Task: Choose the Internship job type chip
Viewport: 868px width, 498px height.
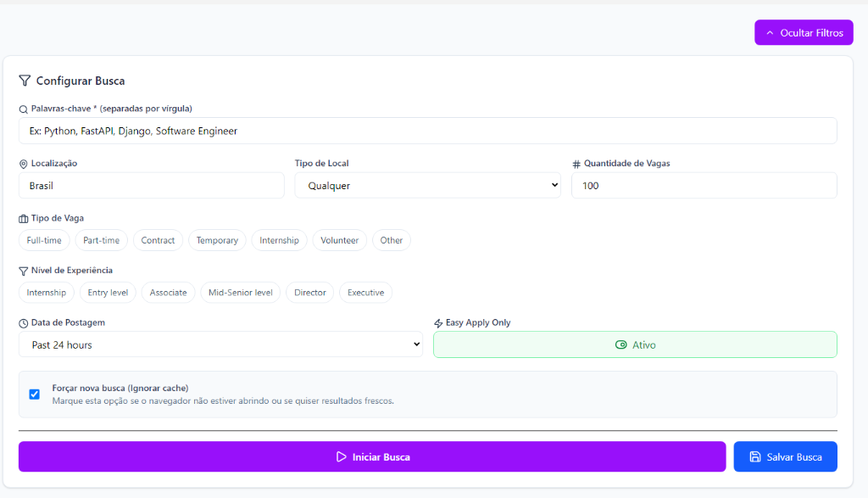Action: click(x=279, y=240)
